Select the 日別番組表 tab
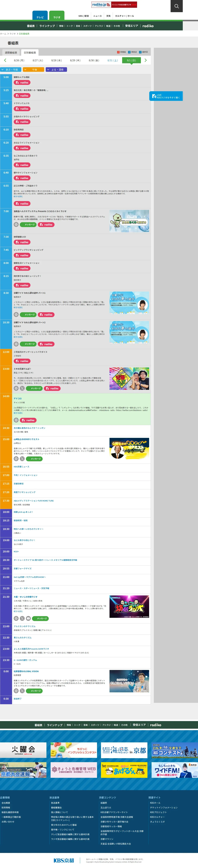The width and height of the screenshot is (198, 868). pos(30,53)
